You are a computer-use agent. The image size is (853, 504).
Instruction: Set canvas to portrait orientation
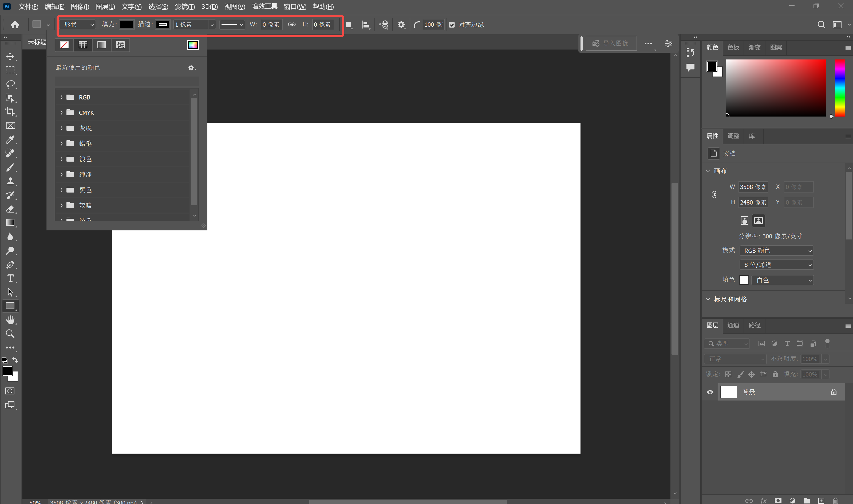[744, 221]
